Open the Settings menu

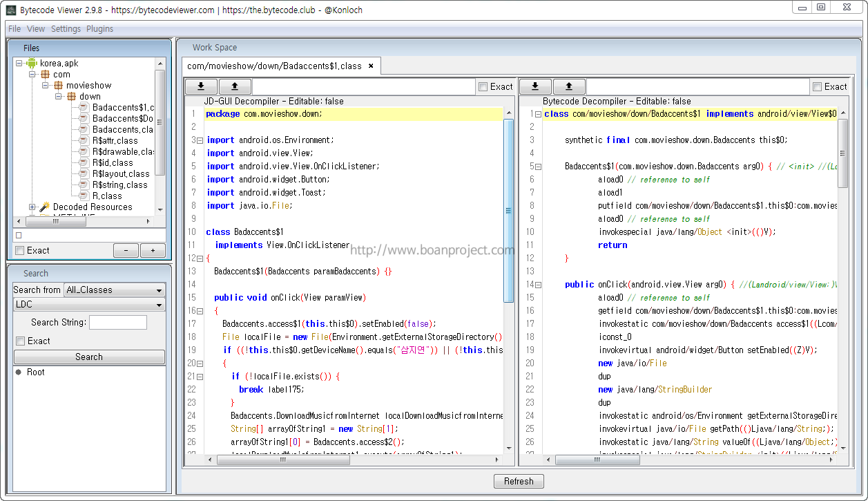click(x=66, y=29)
